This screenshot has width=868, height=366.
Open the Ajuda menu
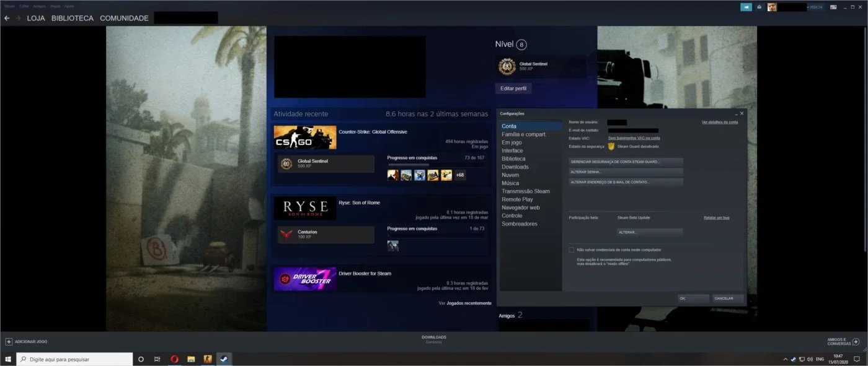(69, 6)
